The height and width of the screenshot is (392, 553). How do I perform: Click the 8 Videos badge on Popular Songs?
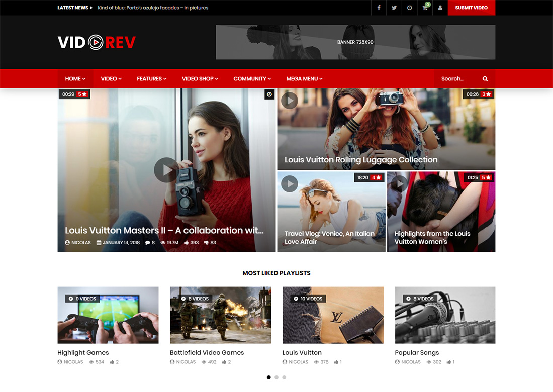[420, 299]
